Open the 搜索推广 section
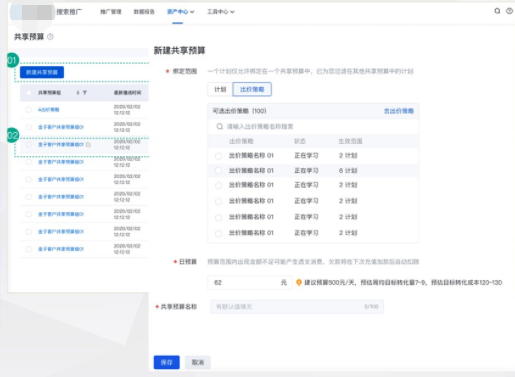This screenshot has height=377, width=515. click(69, 12)
